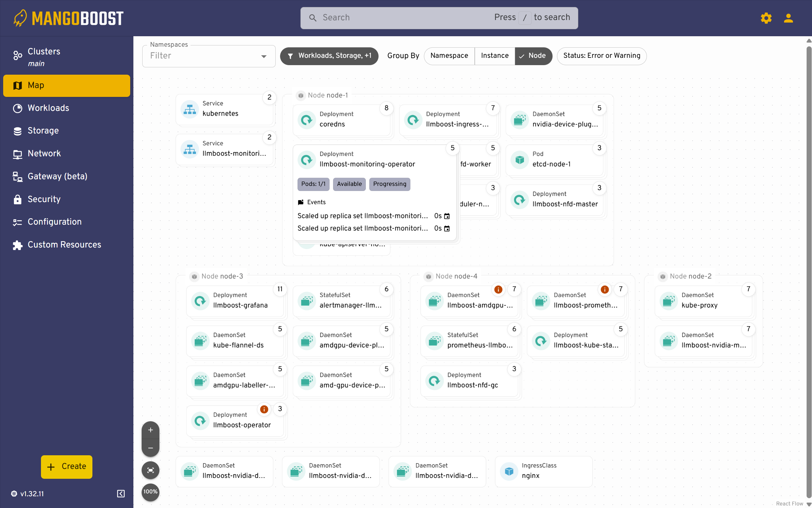This screenshot has width=812, height=508.
Task: Switch Group By to Namespace
Action: click(x=449, y=56)
